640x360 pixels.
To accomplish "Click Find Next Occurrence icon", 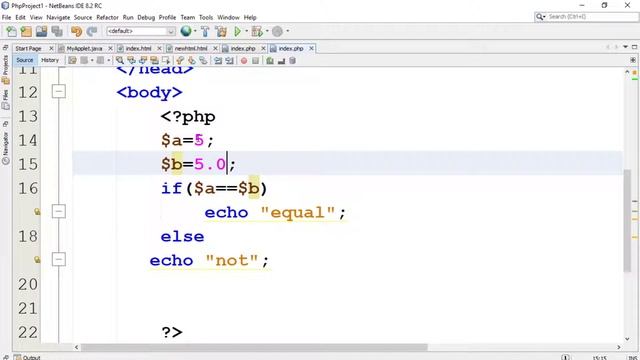I will coord(143,61).
